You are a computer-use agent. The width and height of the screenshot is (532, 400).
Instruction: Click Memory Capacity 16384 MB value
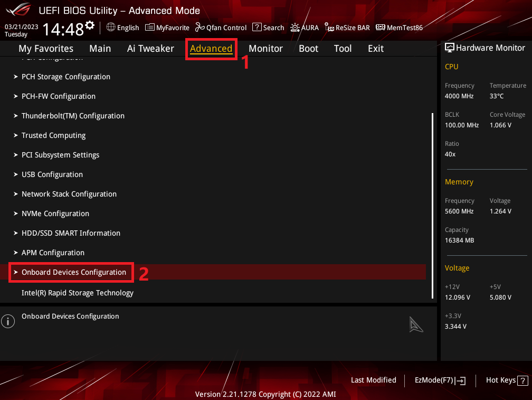coord(459,240)
